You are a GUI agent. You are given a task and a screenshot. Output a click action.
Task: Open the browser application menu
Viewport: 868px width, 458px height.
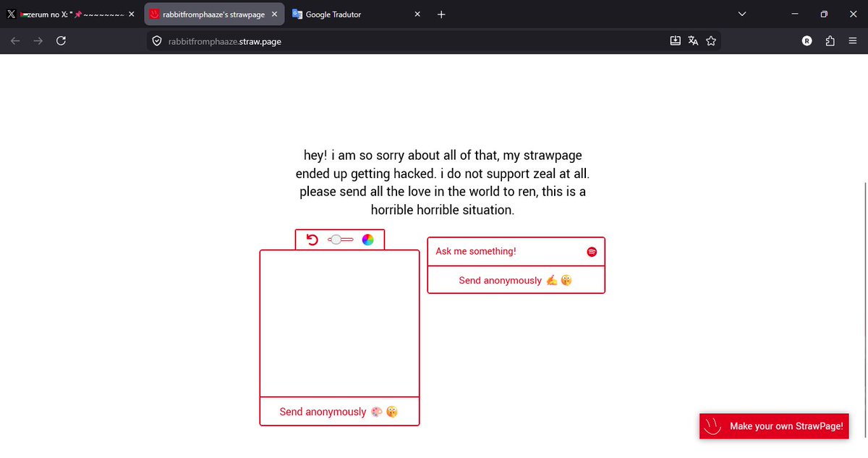[853, 41]
